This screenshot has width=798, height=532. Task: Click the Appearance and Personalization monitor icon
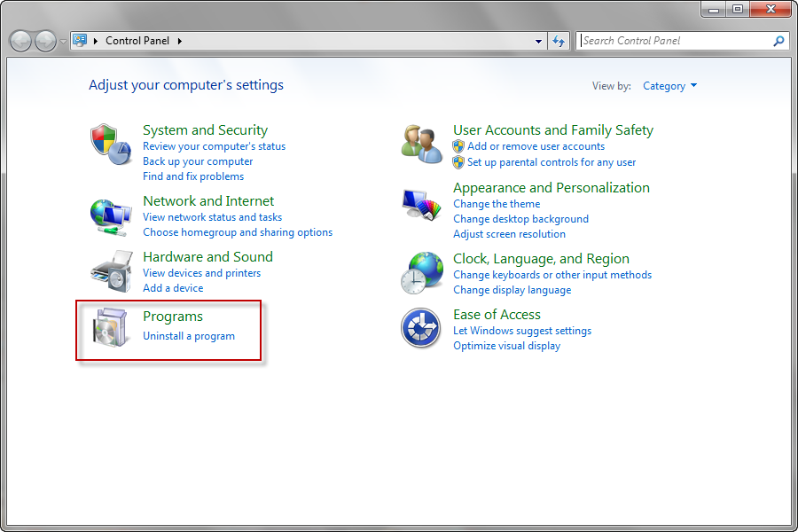point(421,204)
